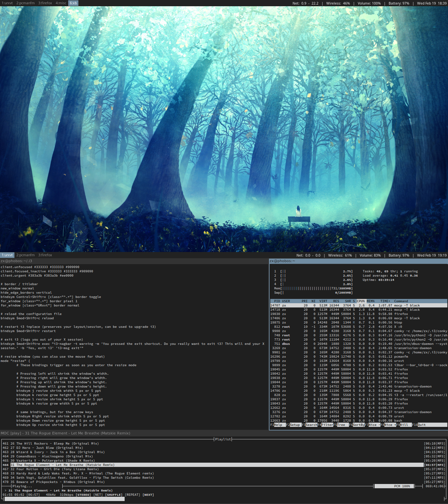
Task: Toggle MOC [SHUFFLE] indicator
Action: click(113, 494)
